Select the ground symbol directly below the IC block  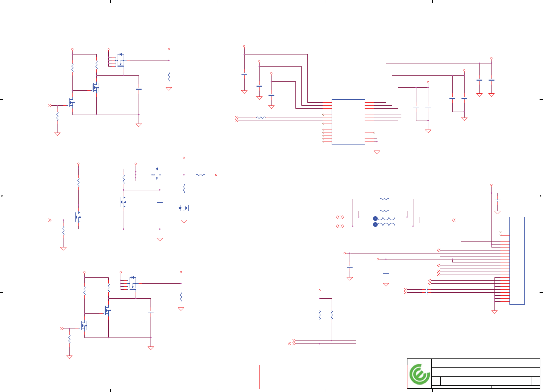(x=377, y=152)
